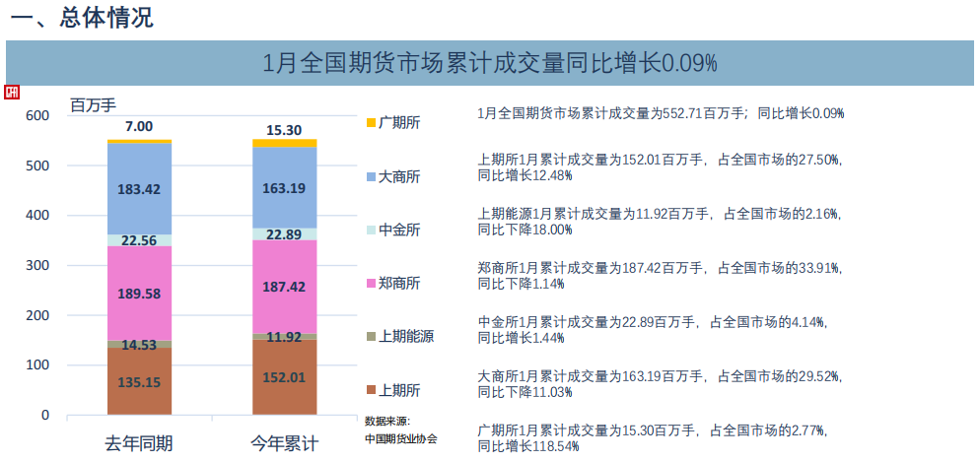This screenshot has height=462, width=980.
Task: Click the small red logo icon
Action: pos(13,93)
